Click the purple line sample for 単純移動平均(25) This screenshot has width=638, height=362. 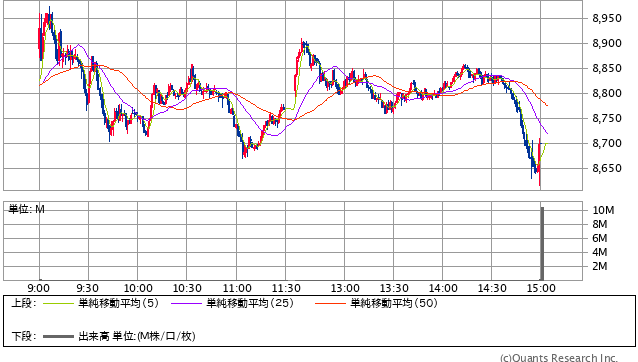186,303
